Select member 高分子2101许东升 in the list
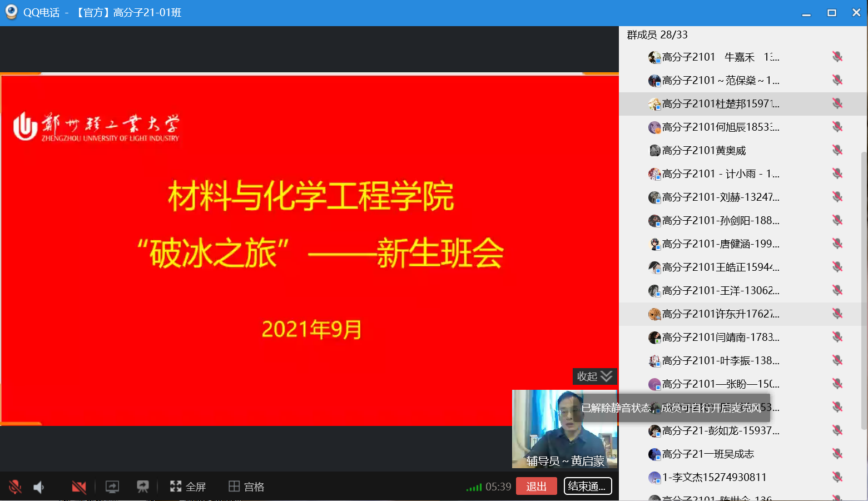868x501 pixels. pyautogui.click(x=720, y=314)
